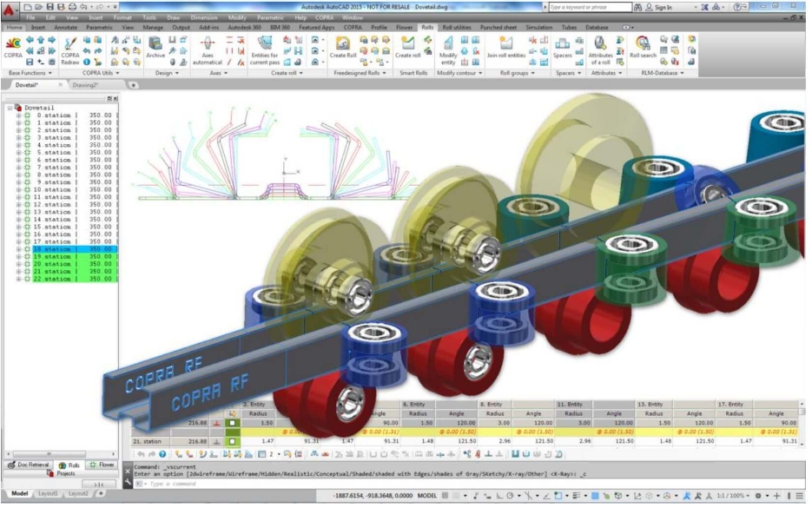The image size is (812, 508).
Task: Toggle the MODEL space button in status bar
Action: tap(426, 496)
